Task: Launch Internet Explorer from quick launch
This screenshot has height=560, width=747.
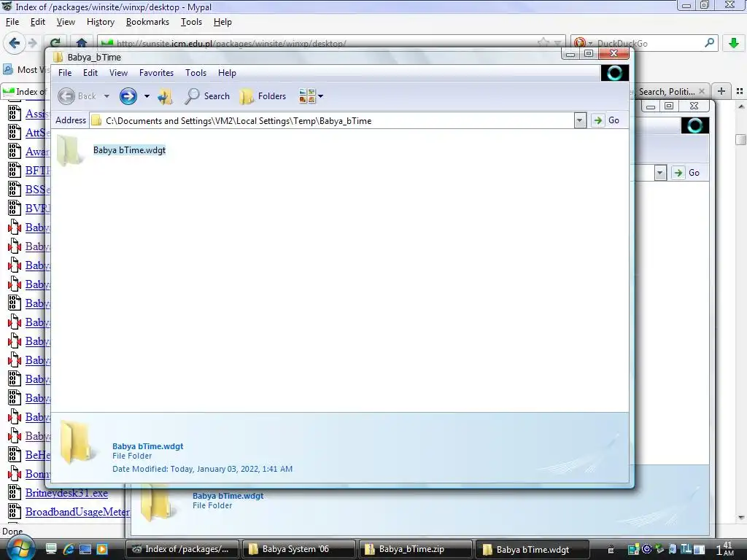Action: pyautogui.click(x=69, y=549)
